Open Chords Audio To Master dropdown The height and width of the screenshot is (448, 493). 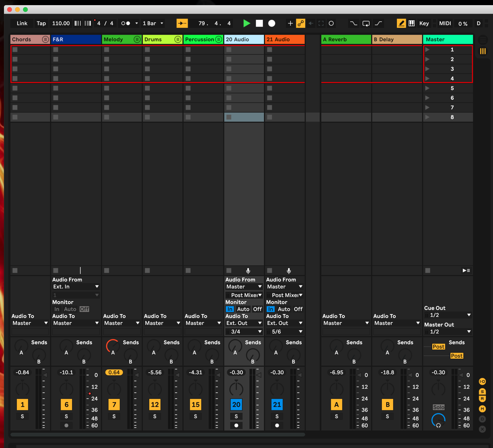click(x=30, y=323)
